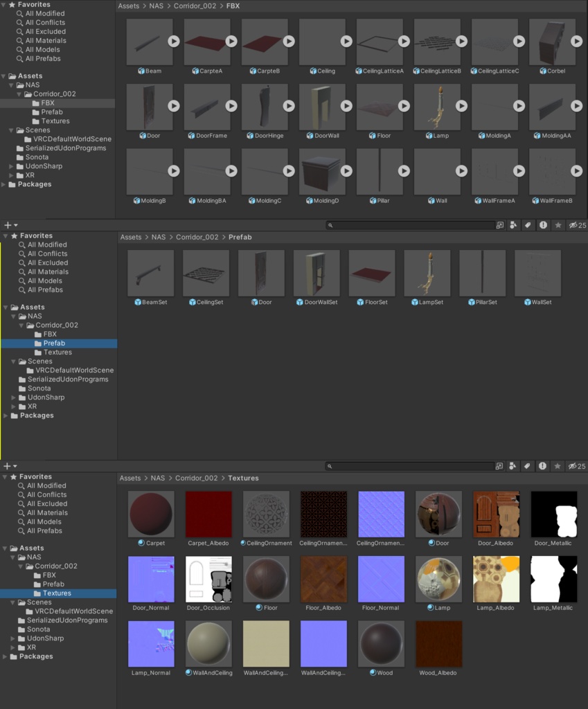Select the WallAndCeiling material sphere
This screenshot has height=709, width=588.
[208, 643]
